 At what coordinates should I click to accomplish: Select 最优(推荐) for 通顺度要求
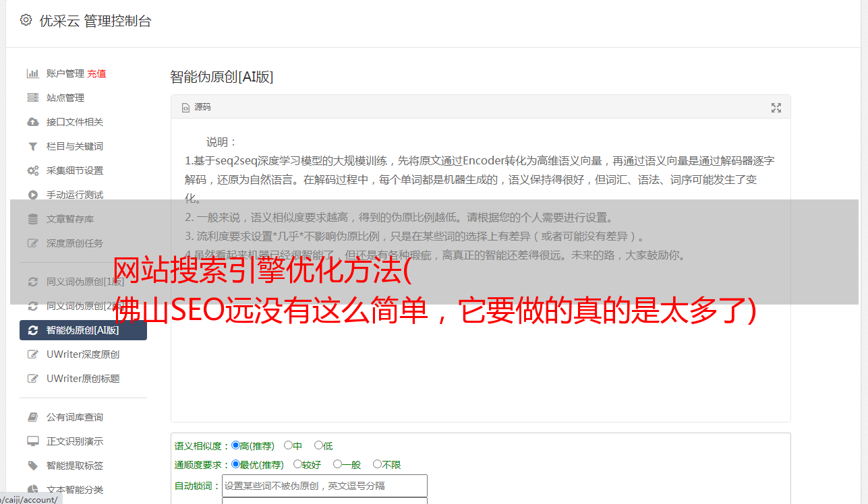(235, 464)
